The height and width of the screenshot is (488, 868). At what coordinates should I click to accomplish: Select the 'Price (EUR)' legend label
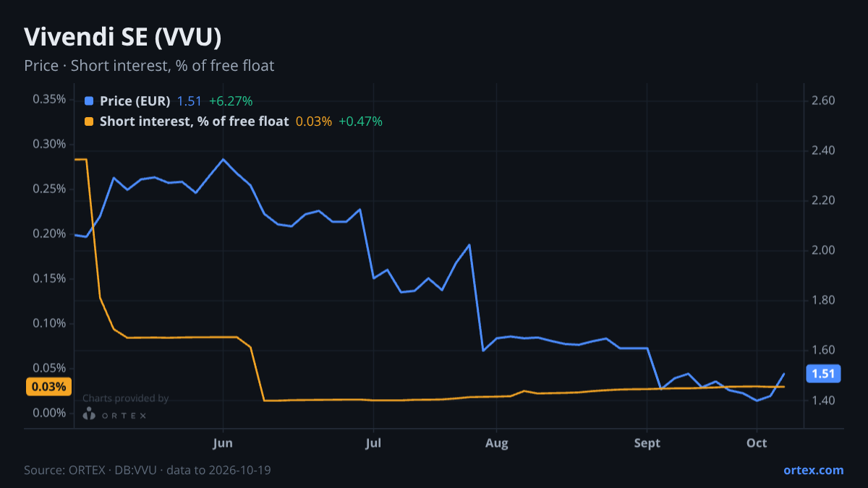135,101
